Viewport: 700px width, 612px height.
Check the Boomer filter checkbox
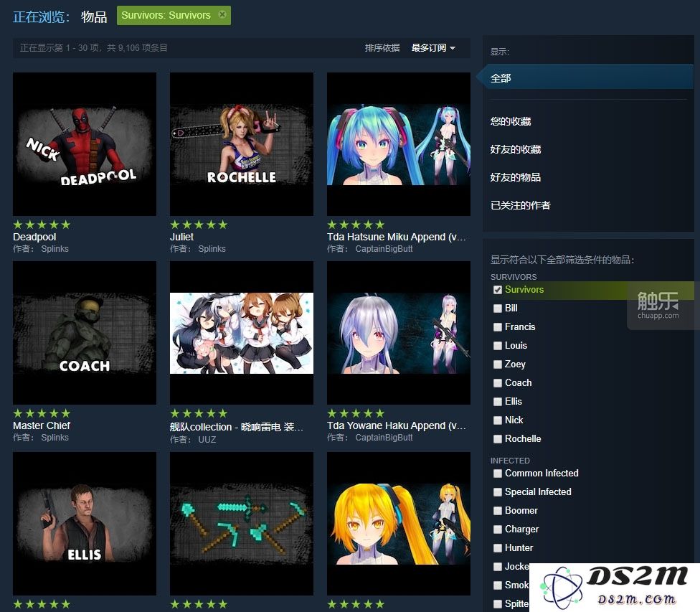point(497,511)
